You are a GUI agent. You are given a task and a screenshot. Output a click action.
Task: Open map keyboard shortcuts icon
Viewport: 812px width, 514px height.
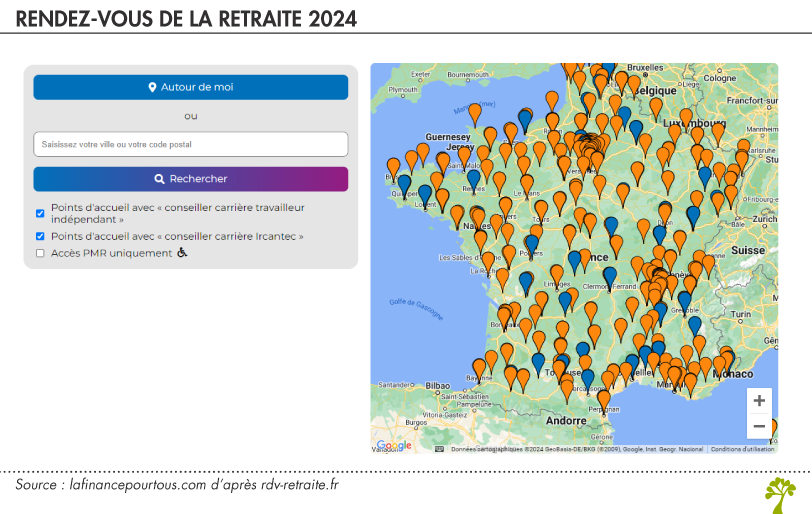[x=439, y=449]
